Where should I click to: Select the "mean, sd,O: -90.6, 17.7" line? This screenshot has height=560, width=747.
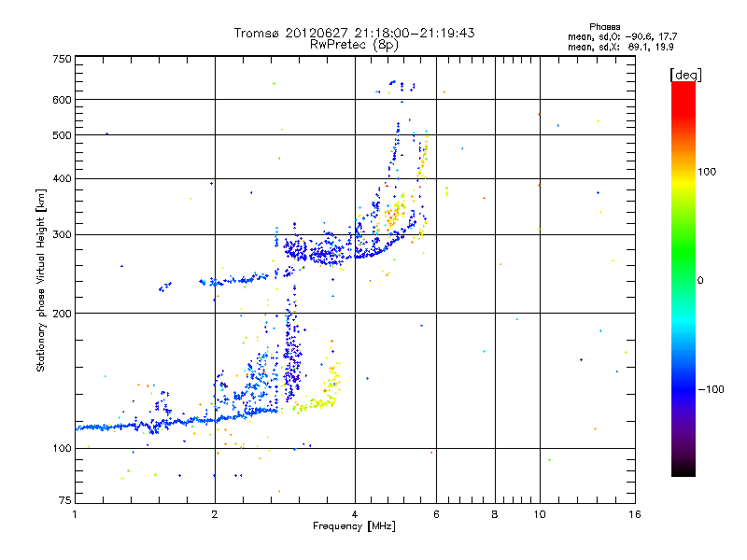[x=622, y=36]
